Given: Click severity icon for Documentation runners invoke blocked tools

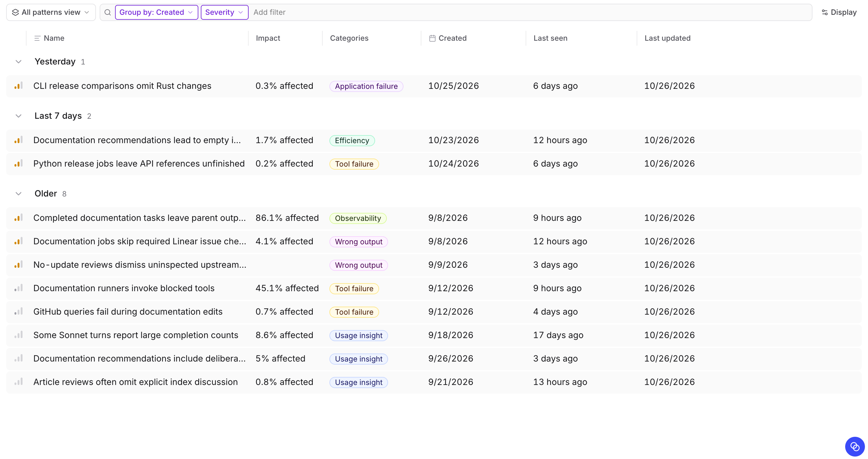Looking at the screenshot, I should tap(19, 288).
